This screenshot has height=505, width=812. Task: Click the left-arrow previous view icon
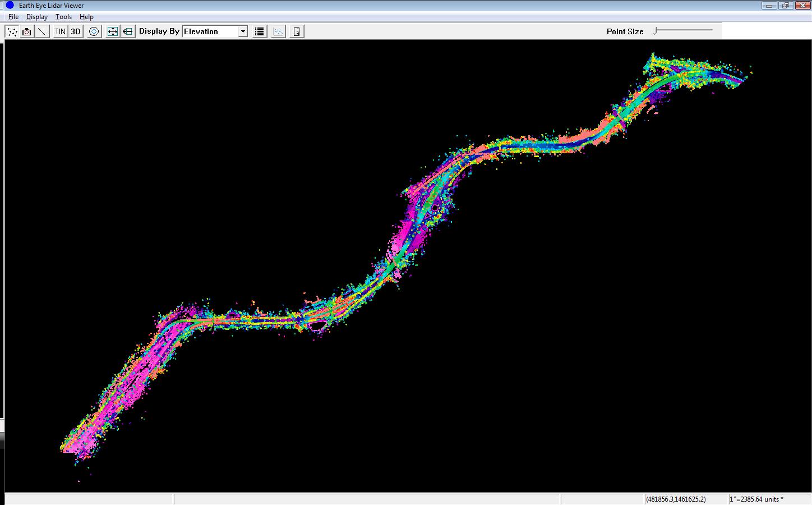point(128,31)
